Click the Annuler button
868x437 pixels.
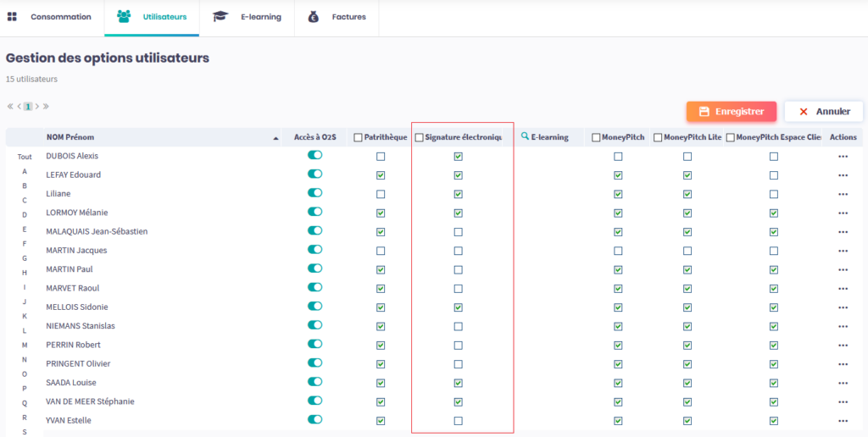pos(822,111)
